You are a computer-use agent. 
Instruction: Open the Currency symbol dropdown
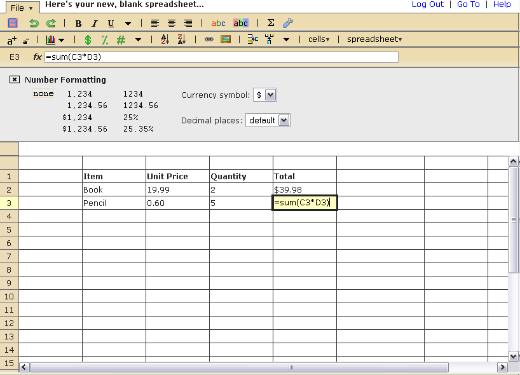(265, 95)
